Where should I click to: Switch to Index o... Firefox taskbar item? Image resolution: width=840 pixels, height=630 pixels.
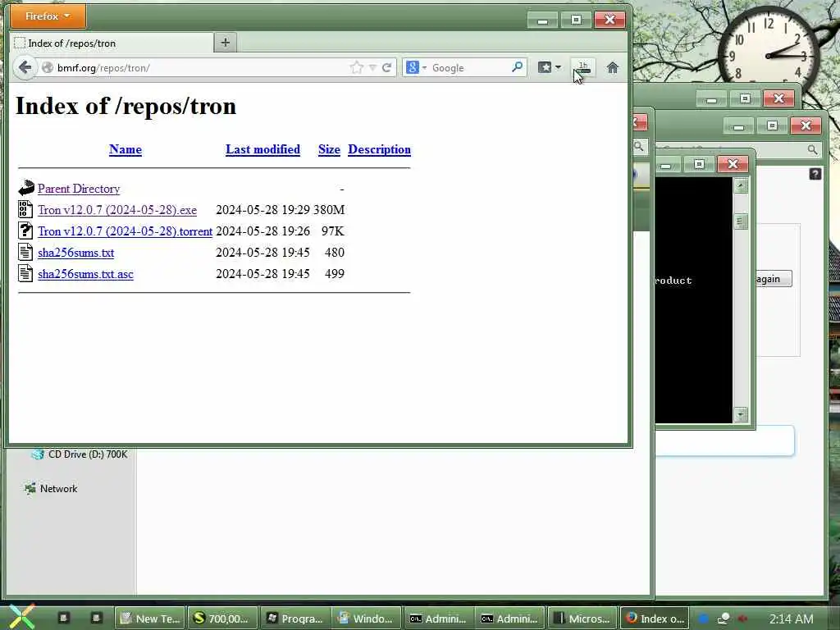coord(655,619)
